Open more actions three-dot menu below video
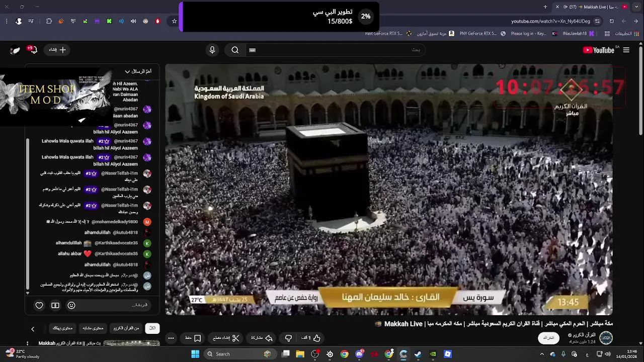The height and width of the screenshot is (362, 644). pyautogui.click(x=171, y=338)
